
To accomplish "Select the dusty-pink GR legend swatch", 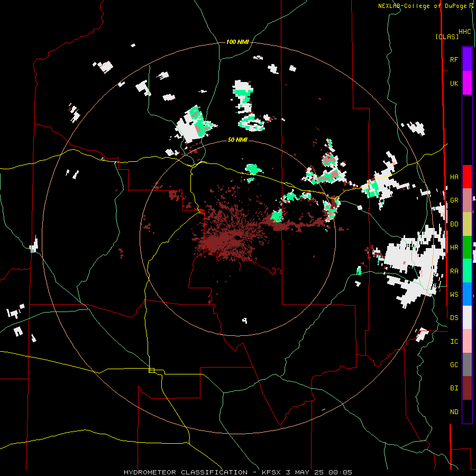I will coord(467,200).
